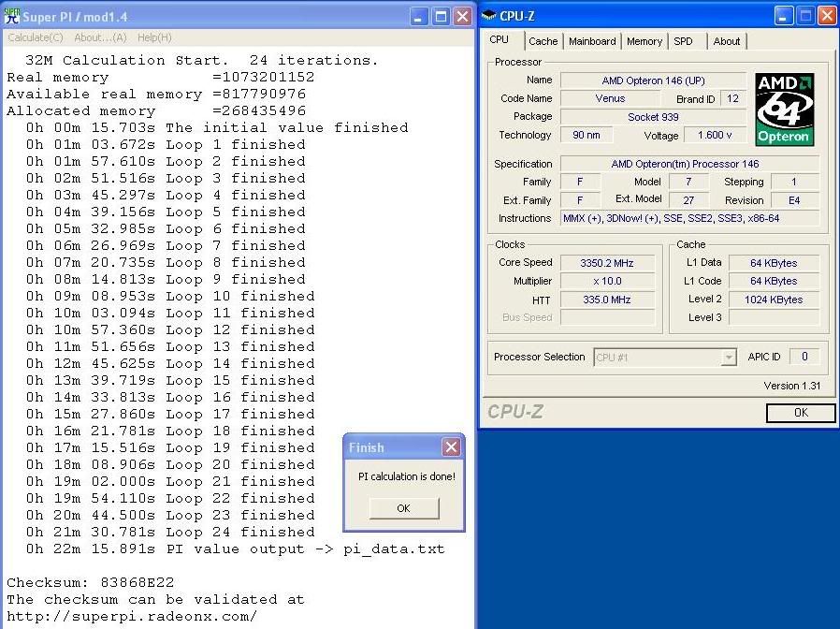Viewport: 840px width, 629px height.
Task: Click the "PI calculation is done!" message
Action: tap(407, 476)
